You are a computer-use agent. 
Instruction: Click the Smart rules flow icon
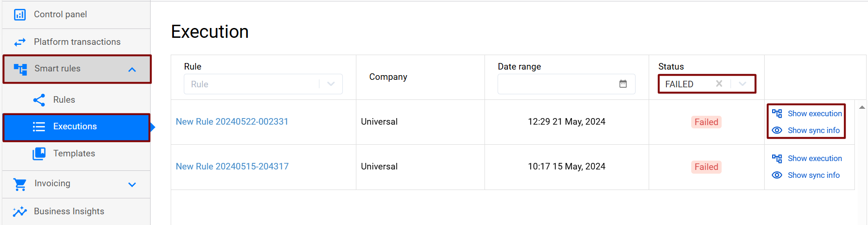click(x=20, y=69)
